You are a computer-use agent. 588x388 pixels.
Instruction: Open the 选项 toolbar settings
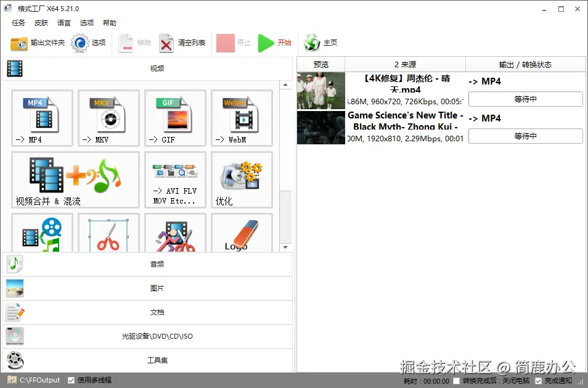tap(89, 43)
